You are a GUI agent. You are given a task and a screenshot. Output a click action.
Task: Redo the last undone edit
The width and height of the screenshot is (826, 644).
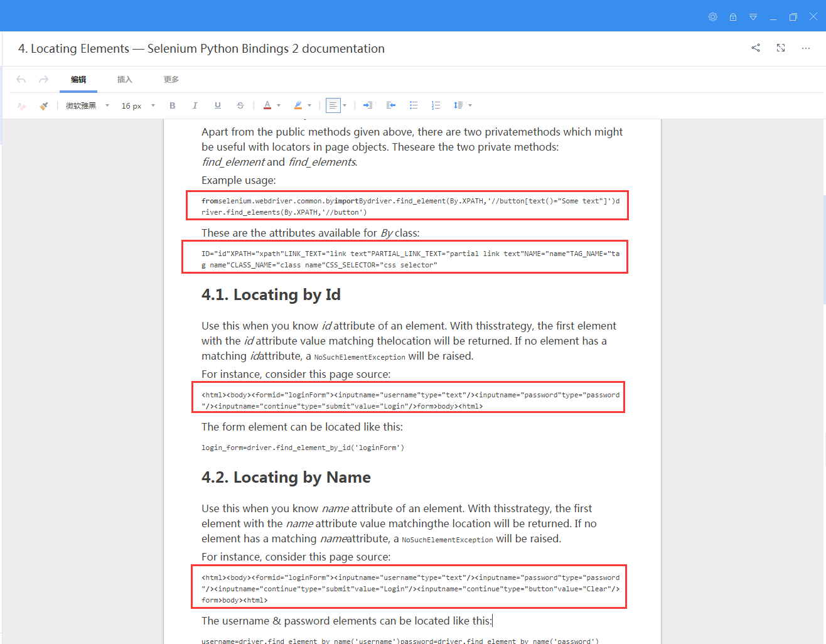43,80
